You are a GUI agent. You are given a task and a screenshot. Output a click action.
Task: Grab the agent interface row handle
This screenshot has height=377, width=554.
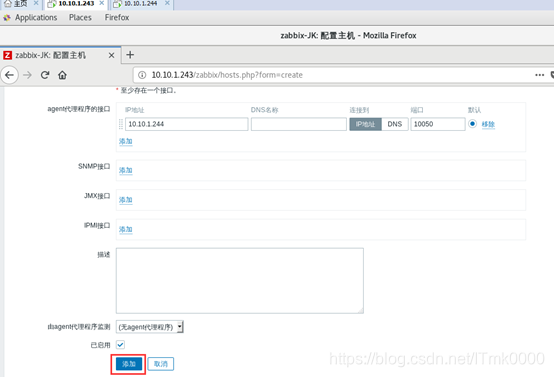[121, 124]
